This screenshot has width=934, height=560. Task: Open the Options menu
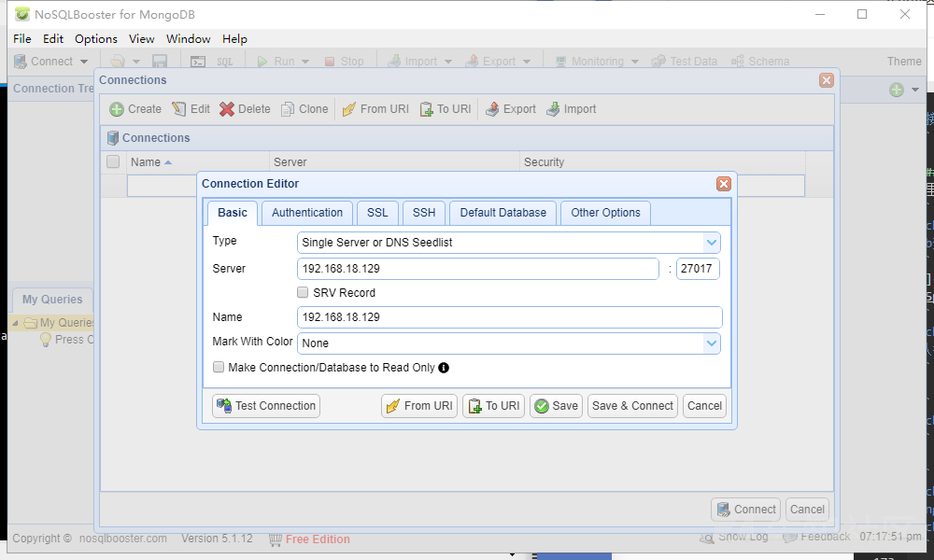(96, 38)
